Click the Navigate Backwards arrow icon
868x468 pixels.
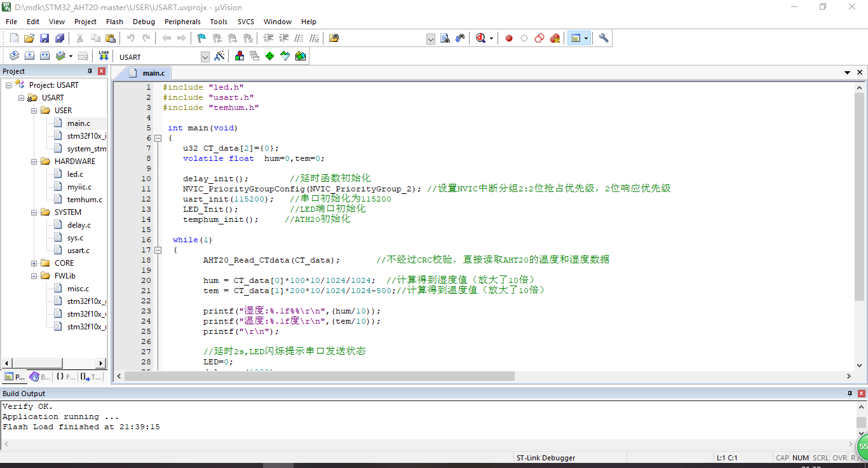tap(166, 38)
